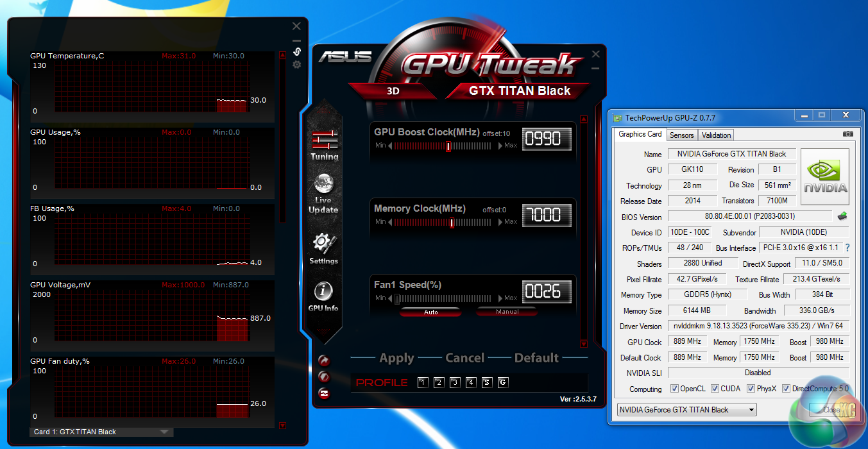The height and width of the screenshot is (449, 868).
Task: Click the GPU Voltage graph
Action: click(x=152, y=316)
